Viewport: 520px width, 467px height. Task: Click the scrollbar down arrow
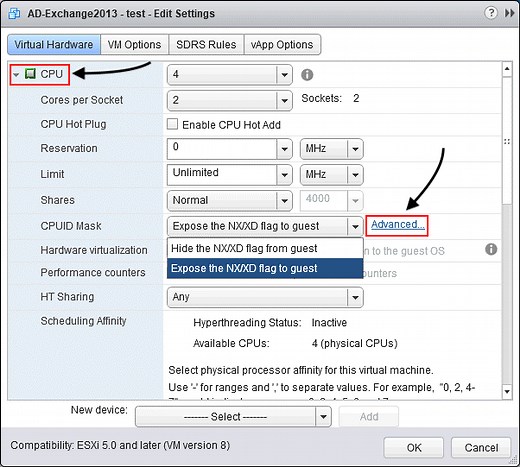tap(507, 391)
